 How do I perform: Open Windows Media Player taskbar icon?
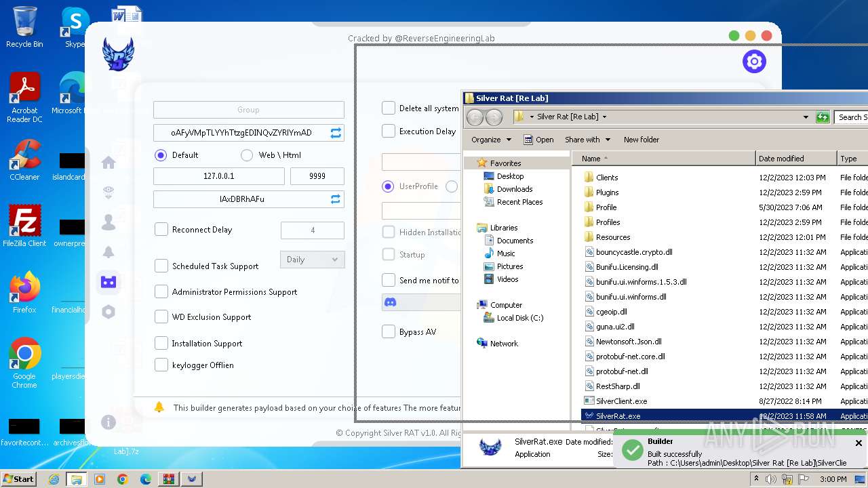[x=100, y=479]
